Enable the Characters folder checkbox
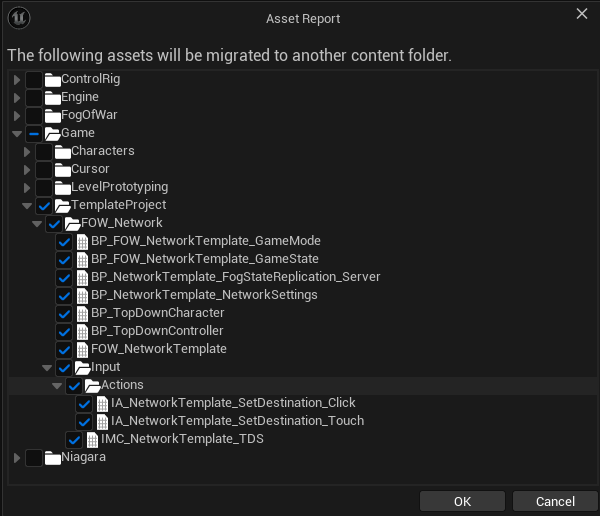This screenshot has height=516, width=600. pyautogui.click(x=44, y=152)
